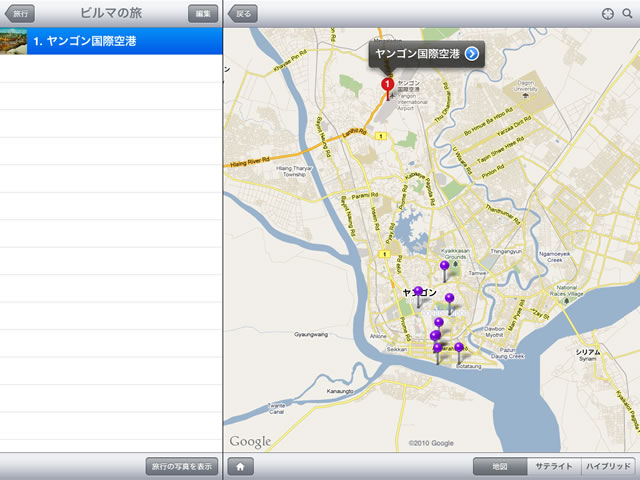640x480 pixels.
Task: Select the ヤンゴン国際空港 list row
Action: coord(111,41)
